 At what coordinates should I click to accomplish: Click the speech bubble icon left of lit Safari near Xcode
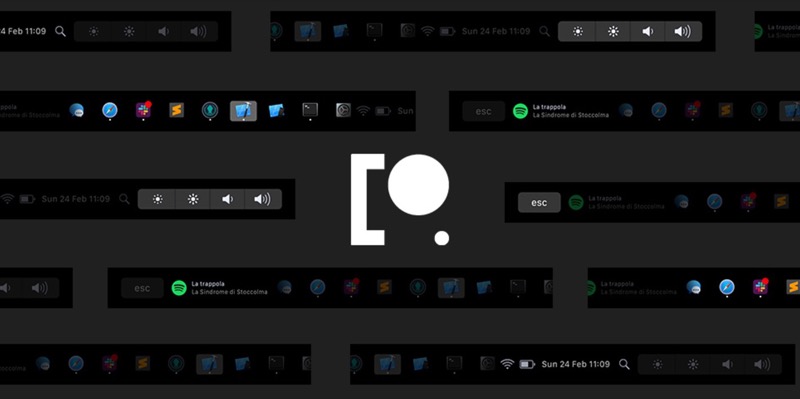pyautogui.click(x=77, y=110)
